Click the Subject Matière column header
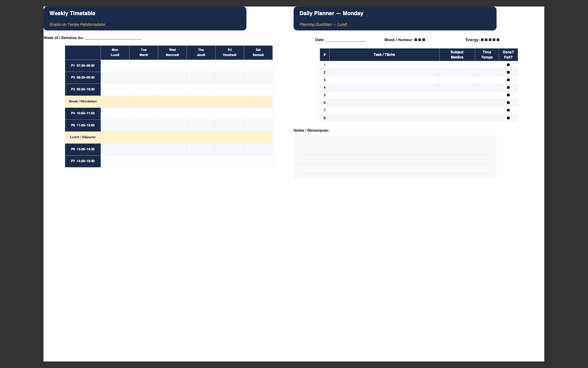This screenshot has height=368, width=588. (x=457, y=55)
